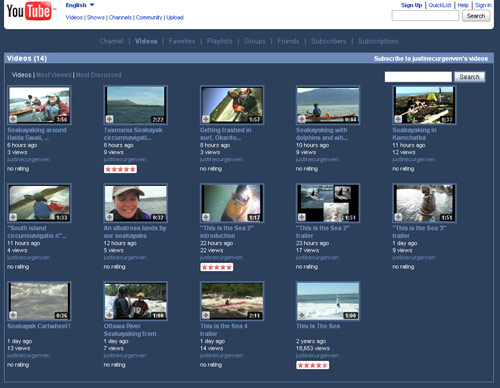Open the Shows link in the top navigation
This screenshot has height=388, width=500.
[96, 17]
